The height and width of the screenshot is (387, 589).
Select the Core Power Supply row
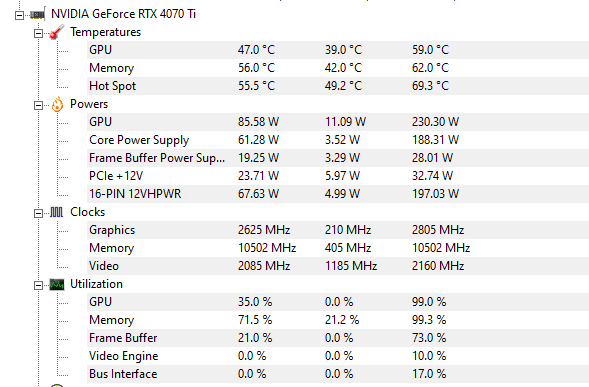click(338, 140)
